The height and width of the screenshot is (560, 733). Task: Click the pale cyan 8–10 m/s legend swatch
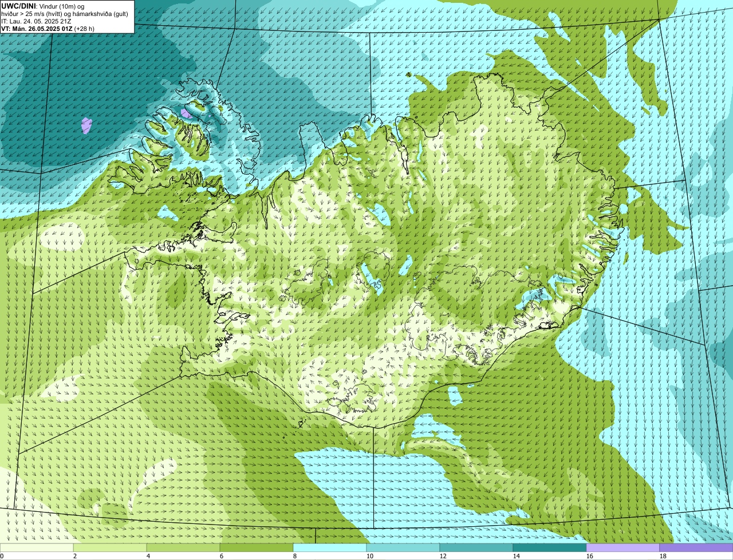click(x=330, y=547)
